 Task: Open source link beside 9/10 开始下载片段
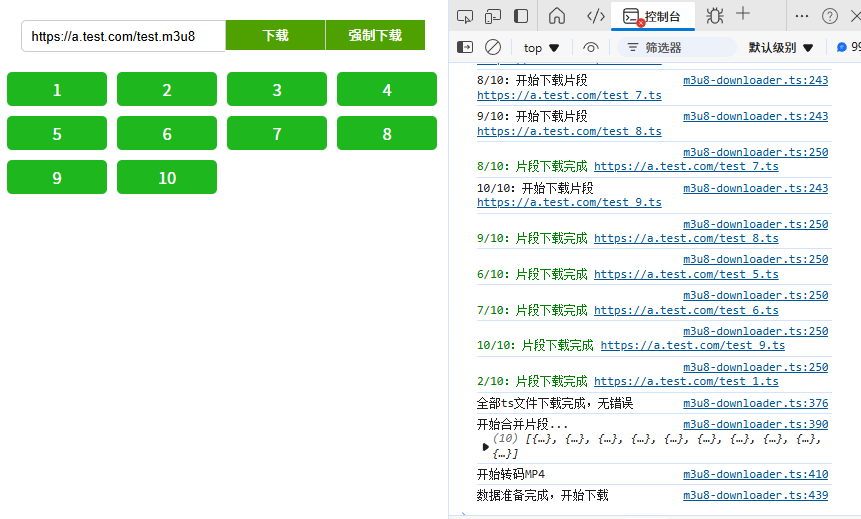point(756,116)
